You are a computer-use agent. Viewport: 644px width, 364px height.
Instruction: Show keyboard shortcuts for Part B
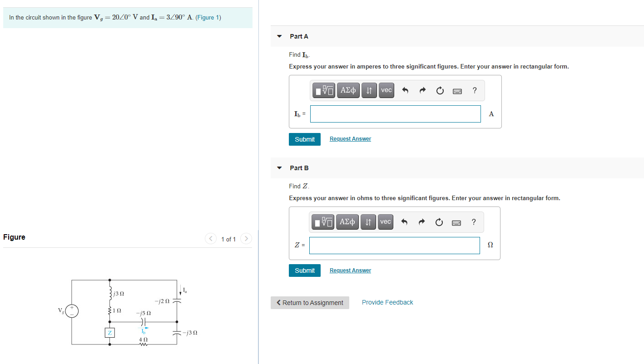(x=456, y=222)
